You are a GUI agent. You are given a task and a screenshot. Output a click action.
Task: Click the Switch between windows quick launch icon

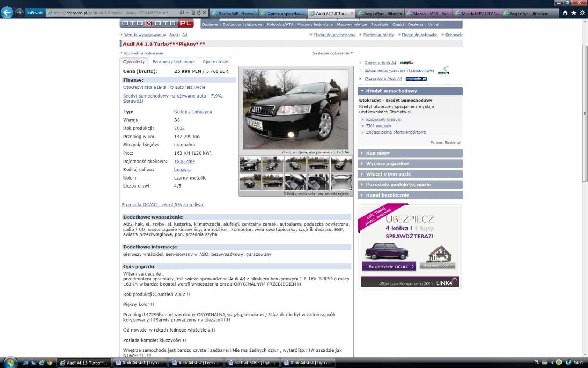(33, 363)
